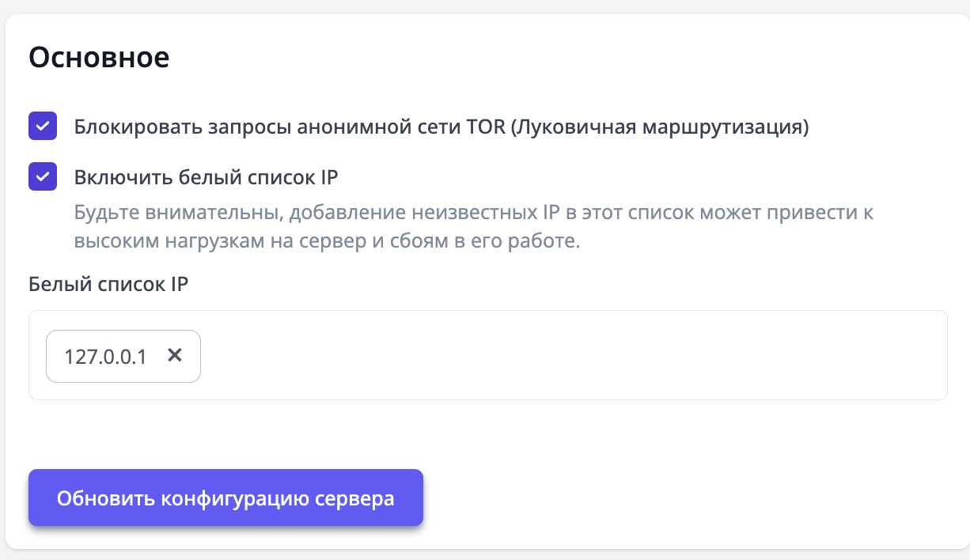Click the 127.0.0.1 address text in the tag
This screenshot has width=970, height=560.
(105, 357)
